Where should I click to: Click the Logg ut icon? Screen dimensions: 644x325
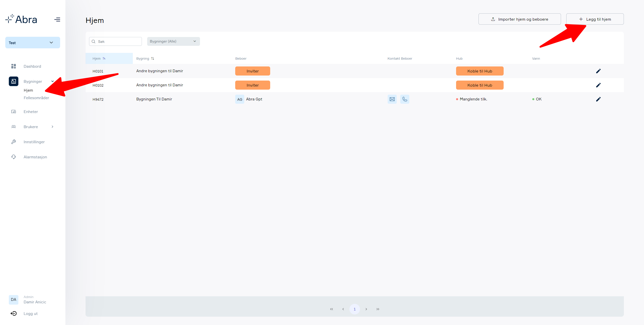[x=14, y=313]
